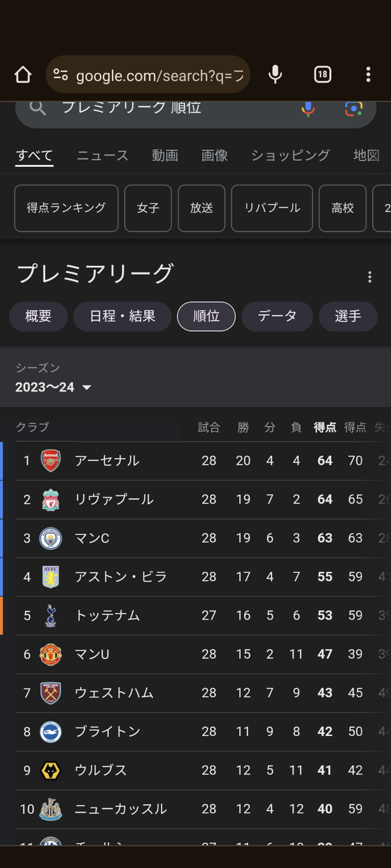Tap the Liverpool club crest
Image resolution: width=391 pixels, height=868 pixels.
click(51, 500)
